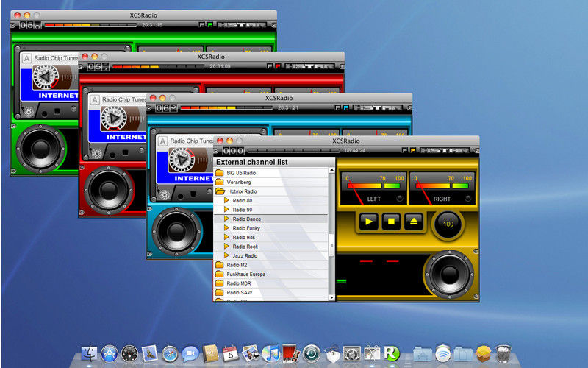This screenshot has height=368, width=588.
Task: Click the speaker on the red radio
Action: pos(109,191)
